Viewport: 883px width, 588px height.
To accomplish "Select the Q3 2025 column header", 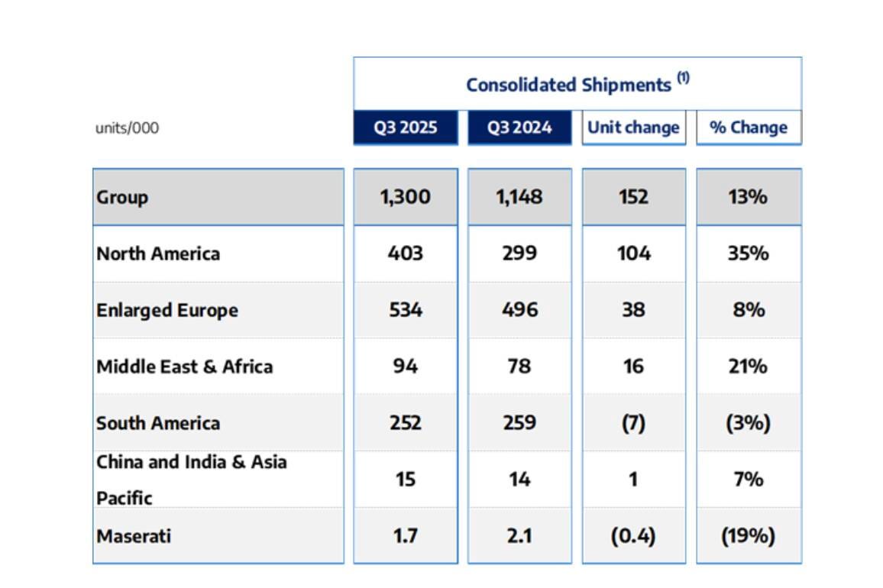I will tap(405, 128).
